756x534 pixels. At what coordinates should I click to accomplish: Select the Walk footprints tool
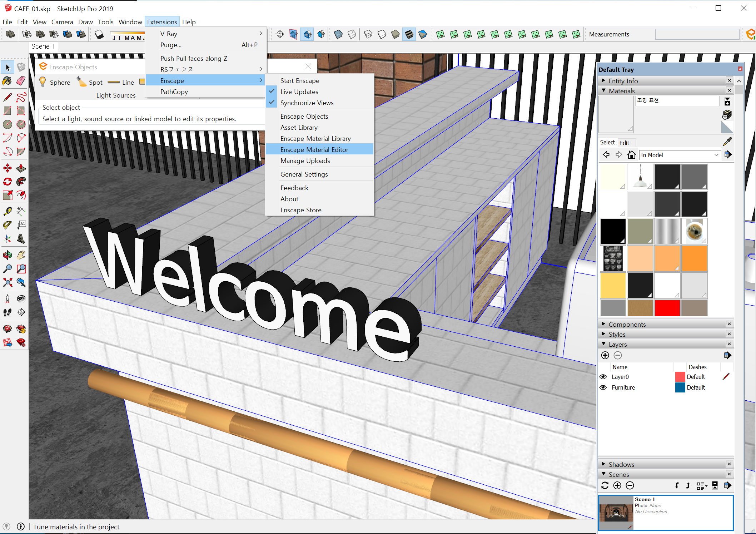pyautogui.click(x=8, y=312)
